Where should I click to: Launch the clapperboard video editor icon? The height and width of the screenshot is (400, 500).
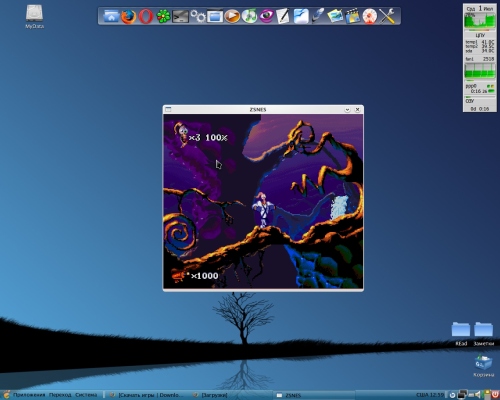coord(353,16)
